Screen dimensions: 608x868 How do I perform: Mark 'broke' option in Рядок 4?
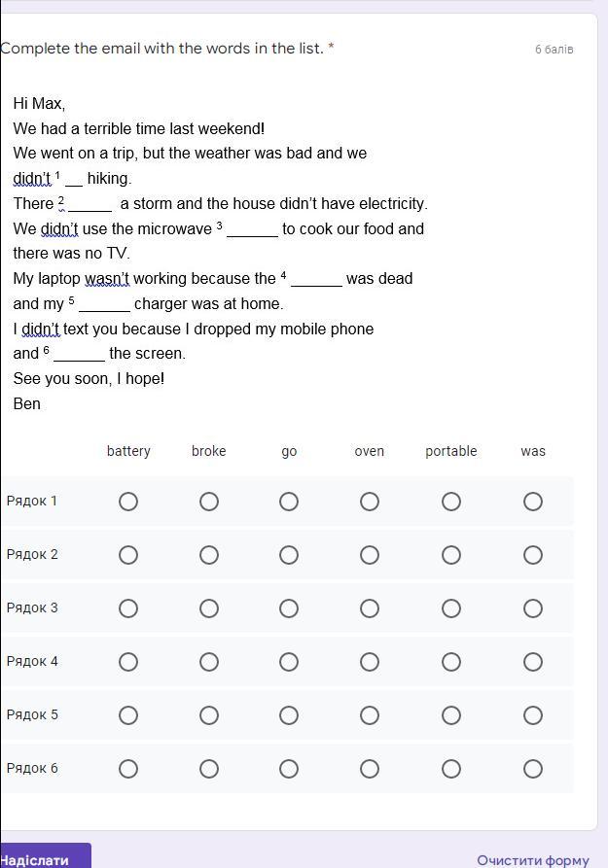pos(209,662)
